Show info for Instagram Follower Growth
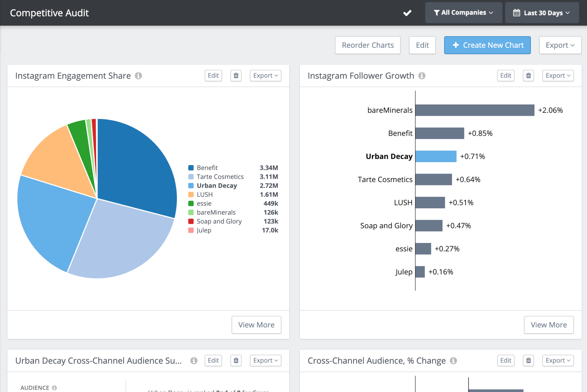This screenshot has width=587, height=392. pyautogui.click(x=422, y=76)
